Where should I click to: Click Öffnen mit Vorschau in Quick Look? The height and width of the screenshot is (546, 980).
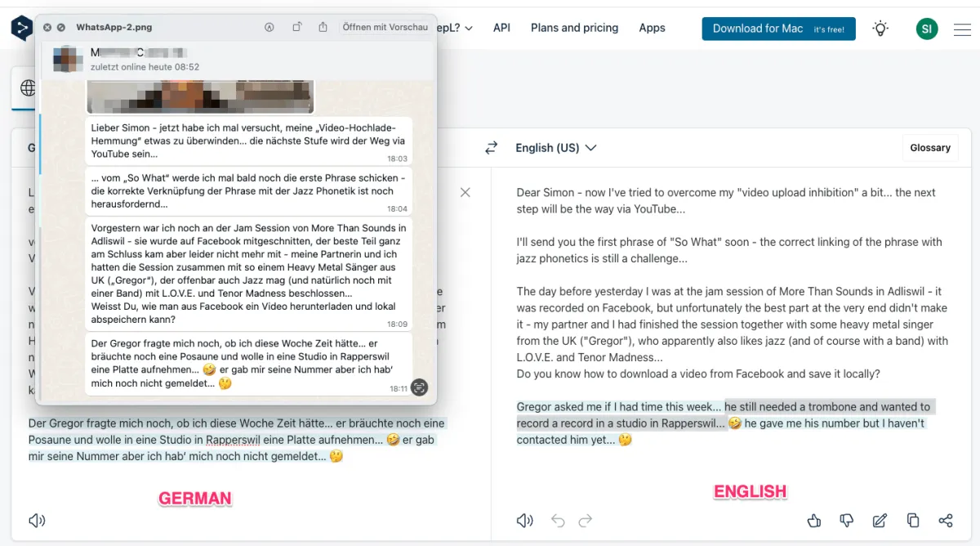pyautogui.click(x=385, y=27)
